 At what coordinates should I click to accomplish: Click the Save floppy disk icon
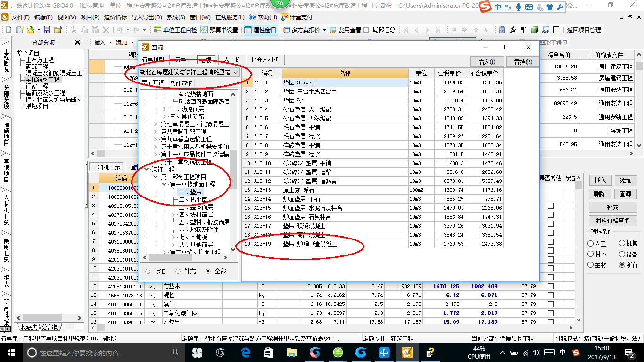point(48,30)
